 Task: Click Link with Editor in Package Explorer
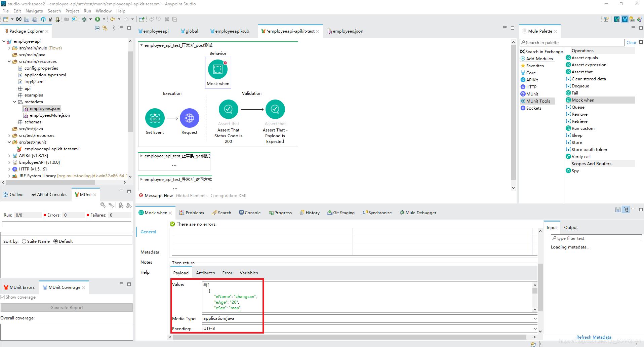105,28
